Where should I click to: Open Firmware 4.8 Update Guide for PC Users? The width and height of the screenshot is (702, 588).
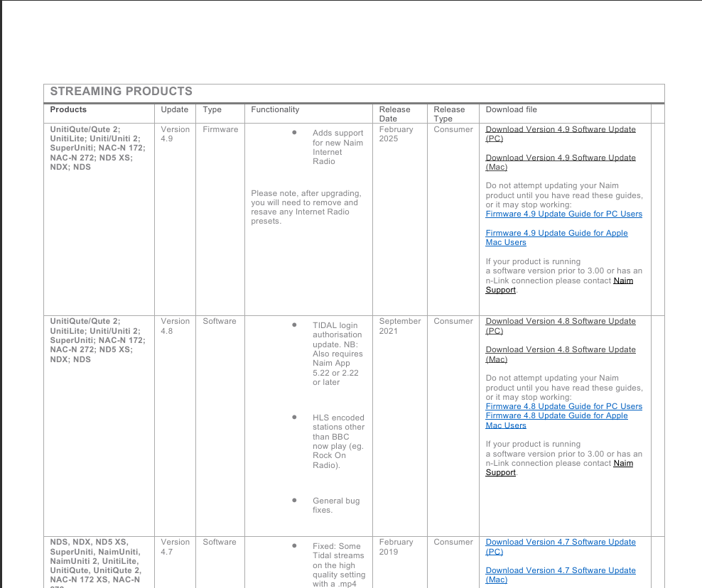[x=563, y=407]
